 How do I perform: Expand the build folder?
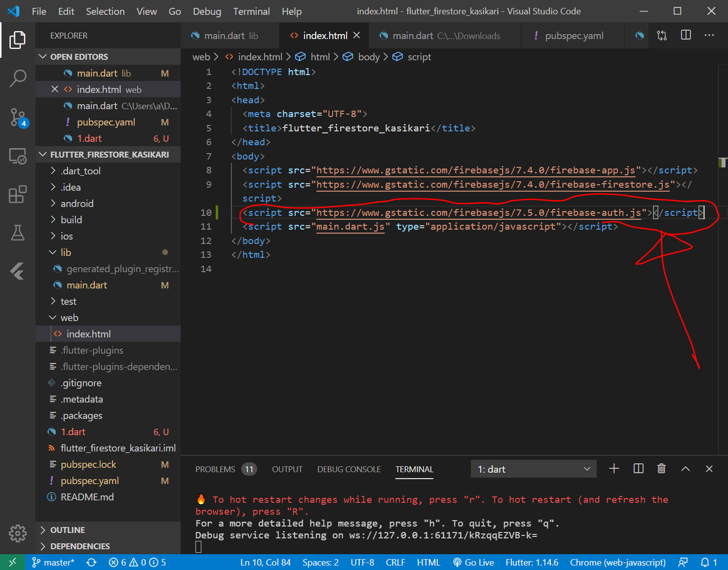(x=108, y=220)
